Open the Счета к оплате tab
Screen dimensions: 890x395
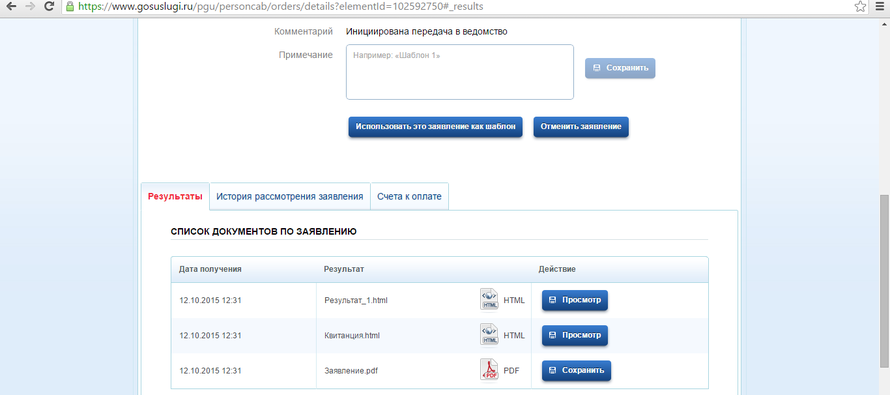click(409, 196)
